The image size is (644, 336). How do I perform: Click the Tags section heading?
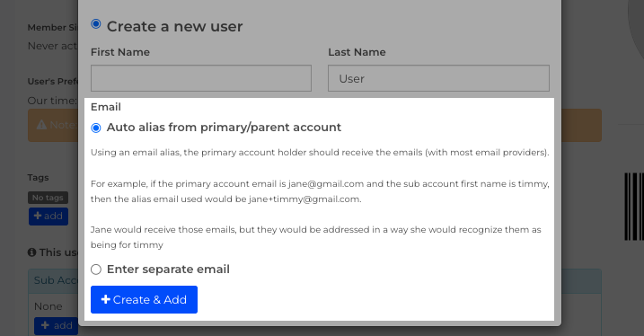coord(39,178)
